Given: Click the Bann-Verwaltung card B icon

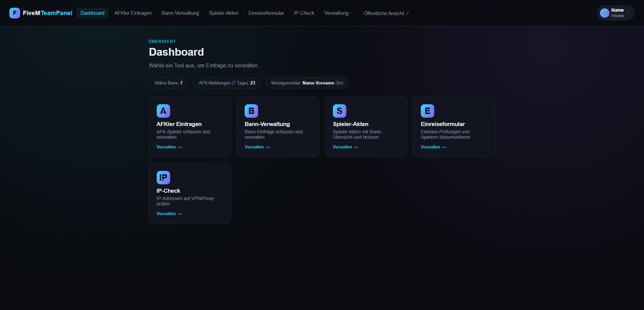Looking at the screenshot, I should tap(251, 111).
